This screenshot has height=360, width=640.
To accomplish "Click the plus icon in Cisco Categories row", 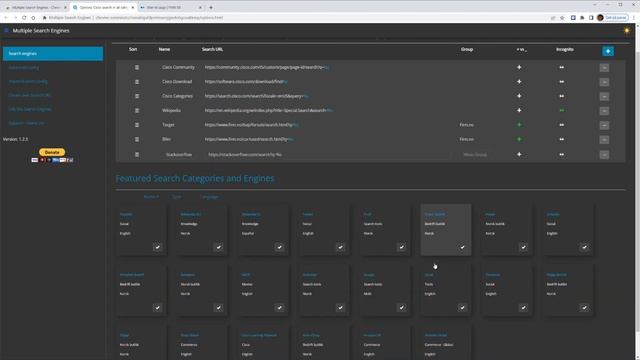I will (x=519, y=96).
